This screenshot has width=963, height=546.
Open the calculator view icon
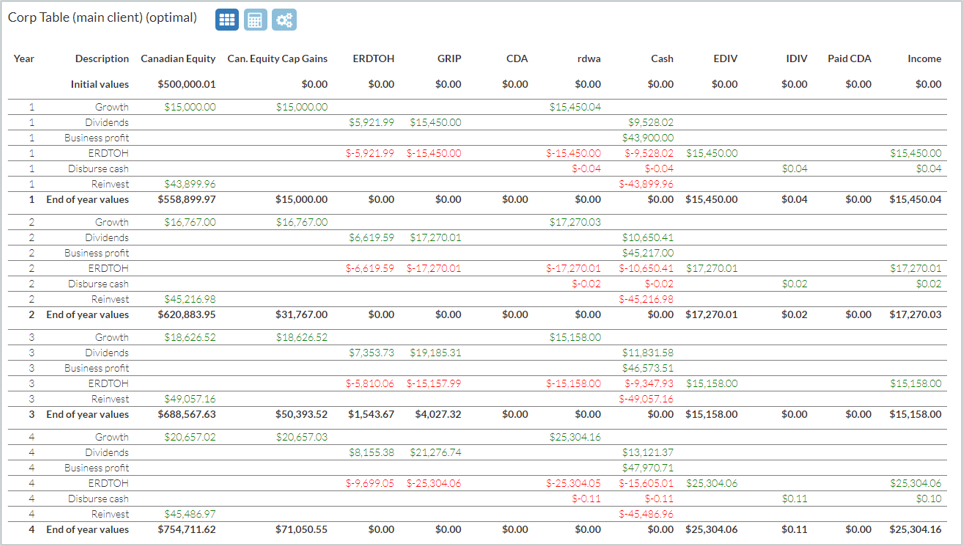coord(255,20)
